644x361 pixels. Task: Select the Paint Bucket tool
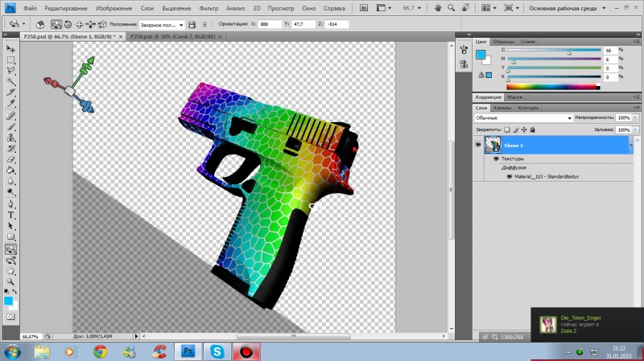click(x=10, y=170)
